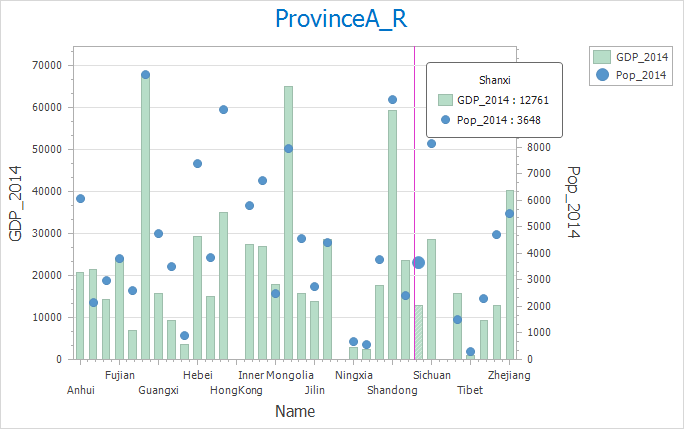Click the Pop_2014 dot inside the tooltip
Screen dimensions: 684x429
[x=446, y=120]
